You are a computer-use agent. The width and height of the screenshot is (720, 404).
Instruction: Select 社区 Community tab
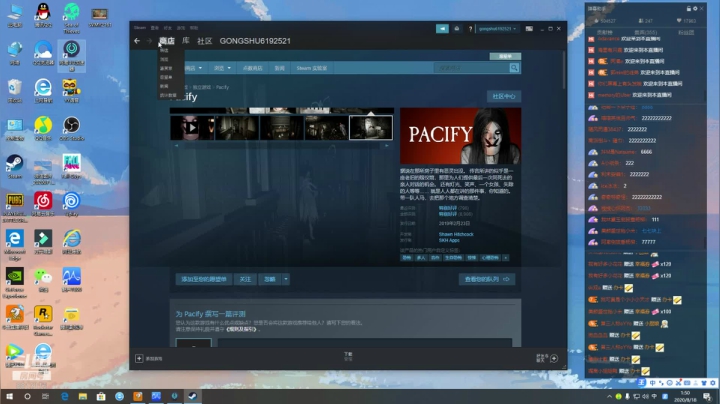204,41
